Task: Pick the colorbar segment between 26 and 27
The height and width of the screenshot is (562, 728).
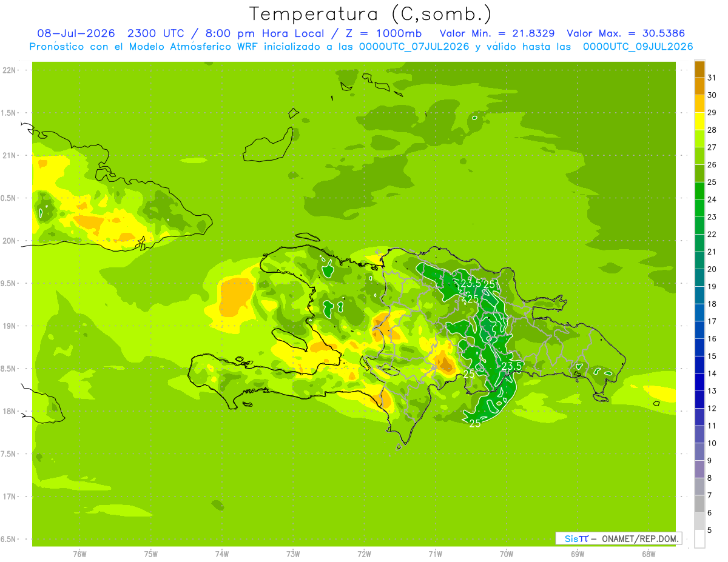Action: click(x=699, y=156)
